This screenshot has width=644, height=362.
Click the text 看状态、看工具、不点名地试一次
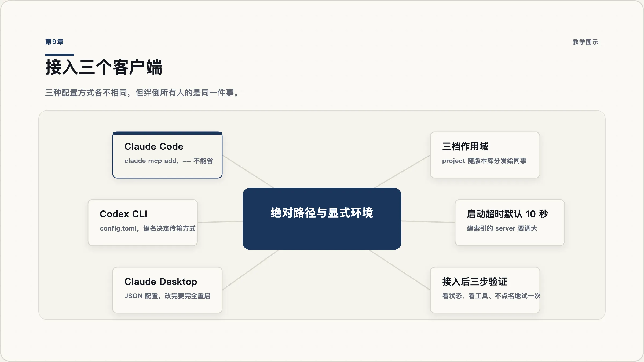click(491, 296)
